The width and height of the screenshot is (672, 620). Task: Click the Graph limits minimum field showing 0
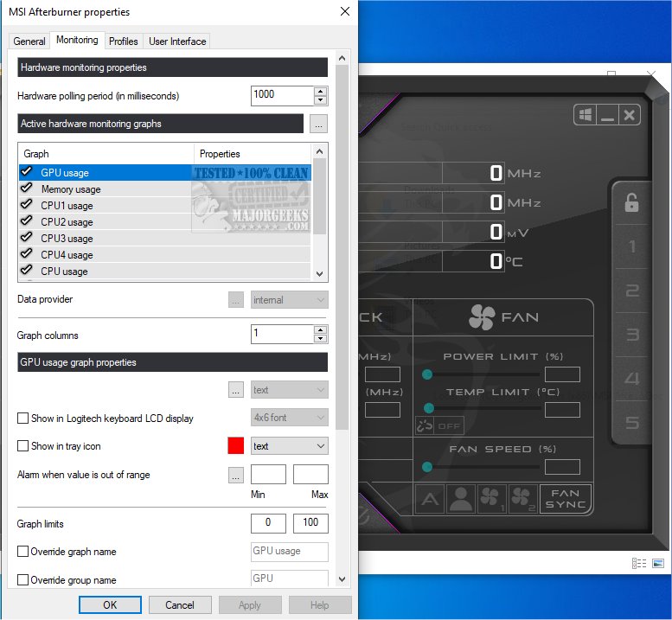(268, 523)
